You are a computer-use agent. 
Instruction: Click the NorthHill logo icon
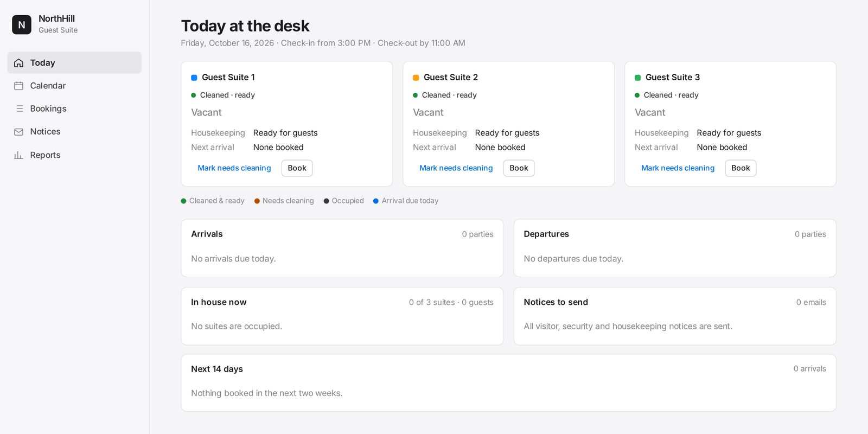pos(22,24)
